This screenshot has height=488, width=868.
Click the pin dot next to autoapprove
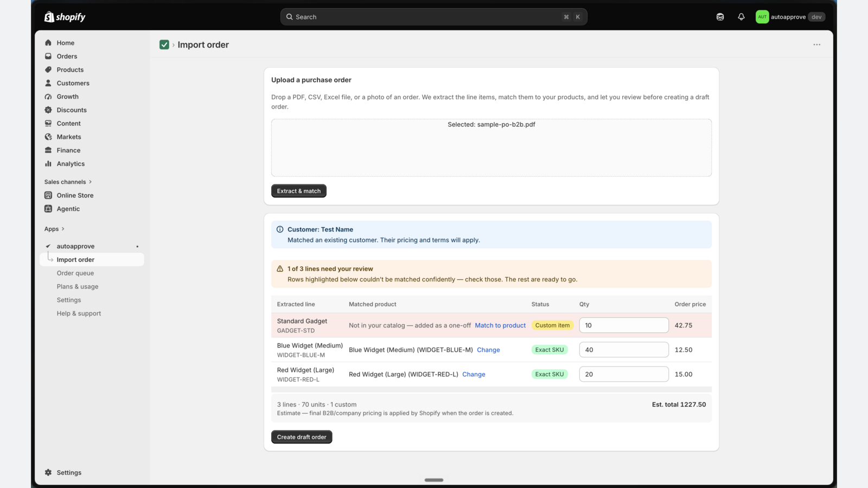[x=137, y=247]
